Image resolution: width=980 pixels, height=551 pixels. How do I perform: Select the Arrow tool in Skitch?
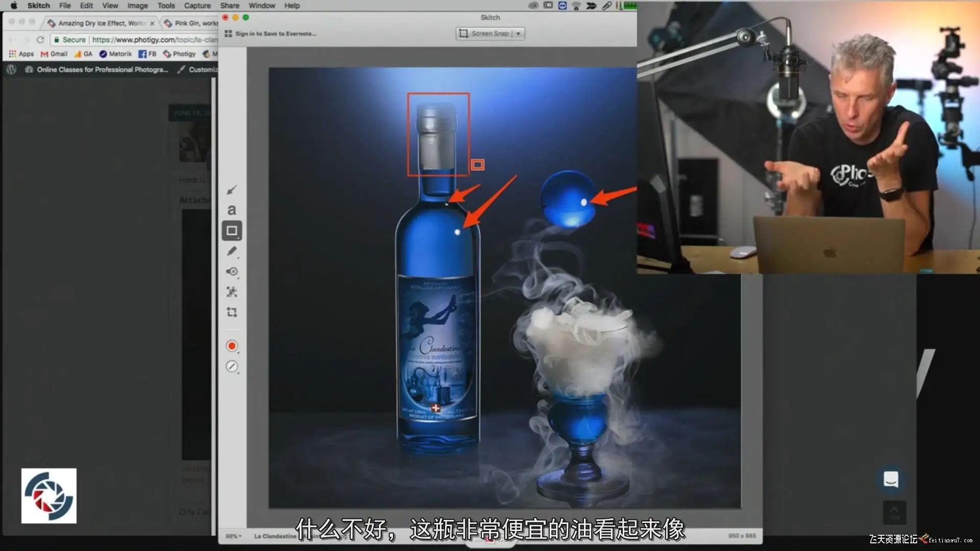coord(231,190)
